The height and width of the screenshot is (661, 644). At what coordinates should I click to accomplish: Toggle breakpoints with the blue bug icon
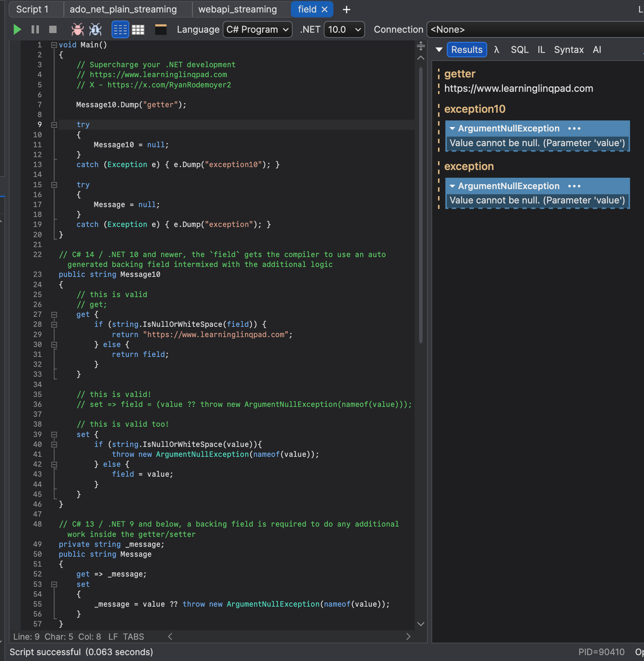pos(95,29)
